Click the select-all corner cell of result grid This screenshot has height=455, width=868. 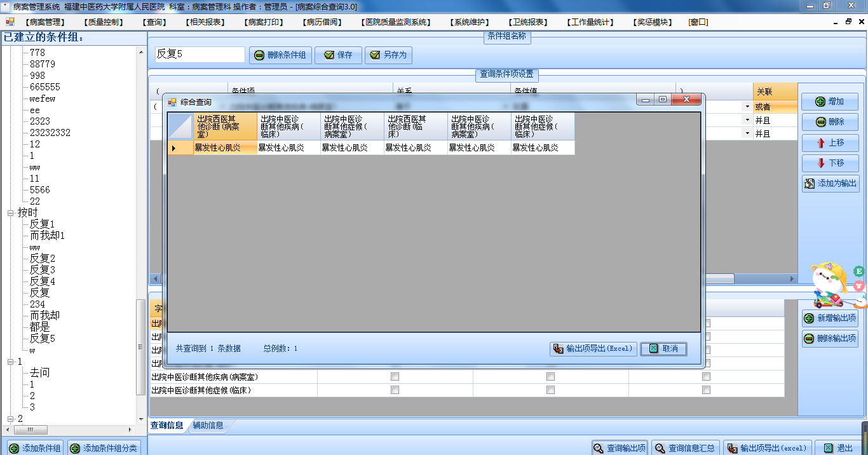pyautogui.click(x=180, y=126)
